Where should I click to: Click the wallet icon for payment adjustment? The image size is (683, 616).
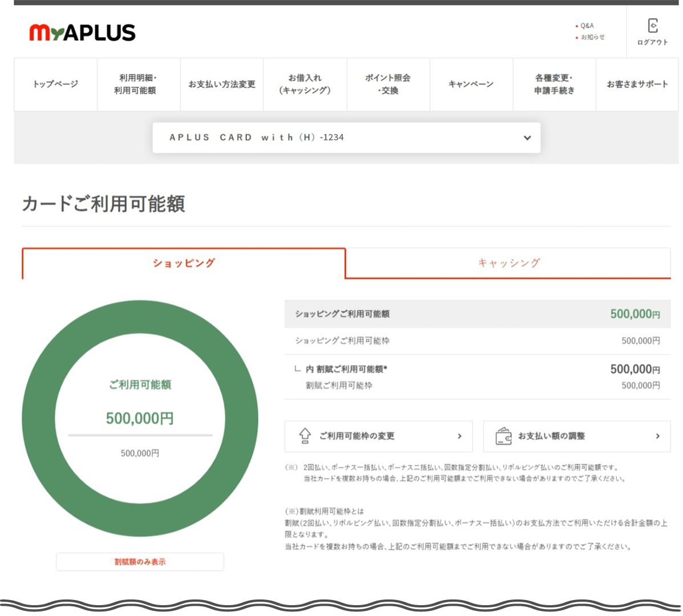pos(503,436)
